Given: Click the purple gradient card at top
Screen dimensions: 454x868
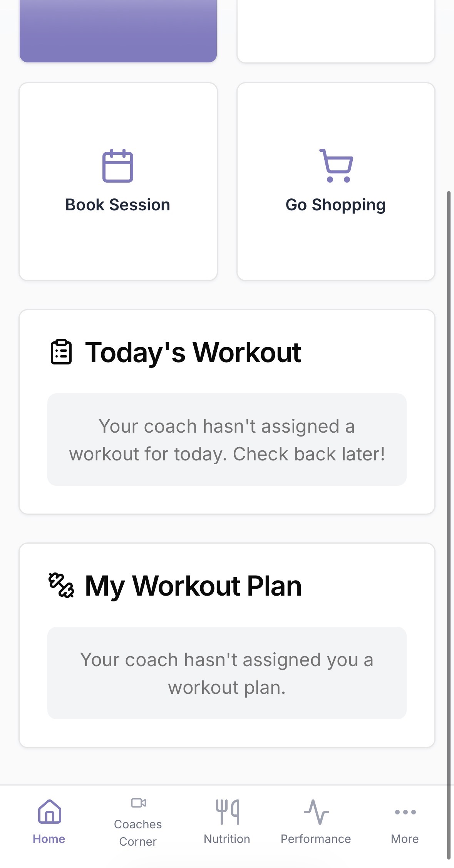Looking at the screenshot, I should (118, 31).
